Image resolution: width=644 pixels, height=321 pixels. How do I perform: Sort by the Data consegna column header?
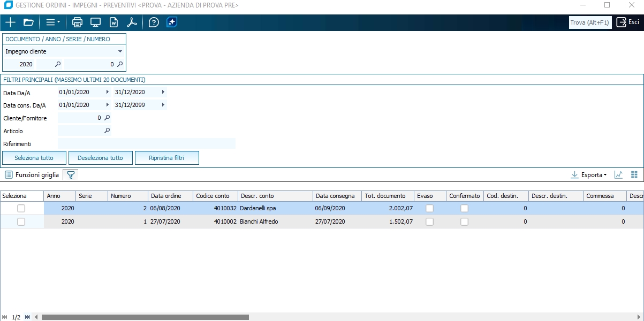tap(337, 196)
